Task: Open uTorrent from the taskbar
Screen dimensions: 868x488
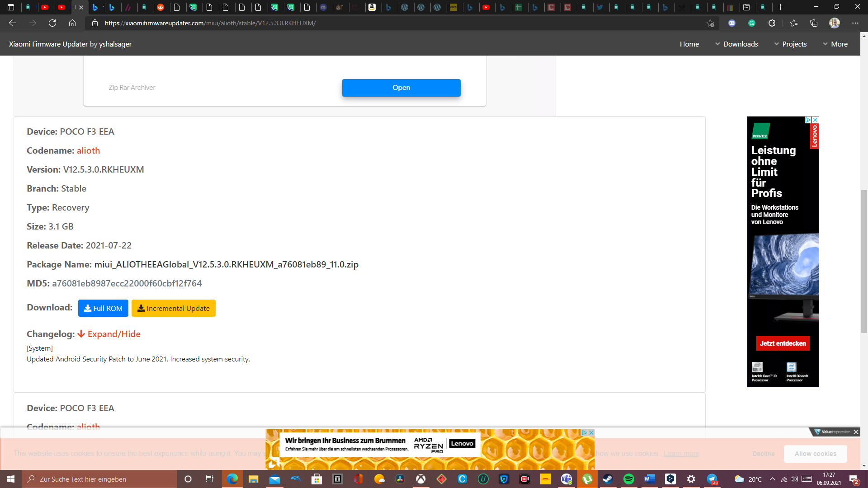Action: tap(587, 479)
